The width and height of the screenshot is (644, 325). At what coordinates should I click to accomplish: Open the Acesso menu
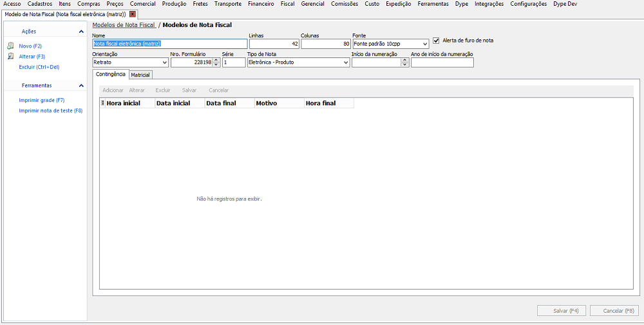coord(12,4)
